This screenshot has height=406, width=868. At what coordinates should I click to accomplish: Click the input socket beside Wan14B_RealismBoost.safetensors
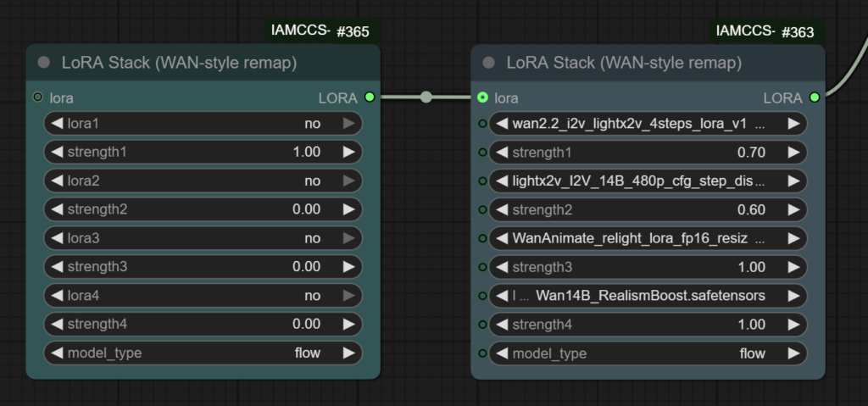(x=482, y=296)
